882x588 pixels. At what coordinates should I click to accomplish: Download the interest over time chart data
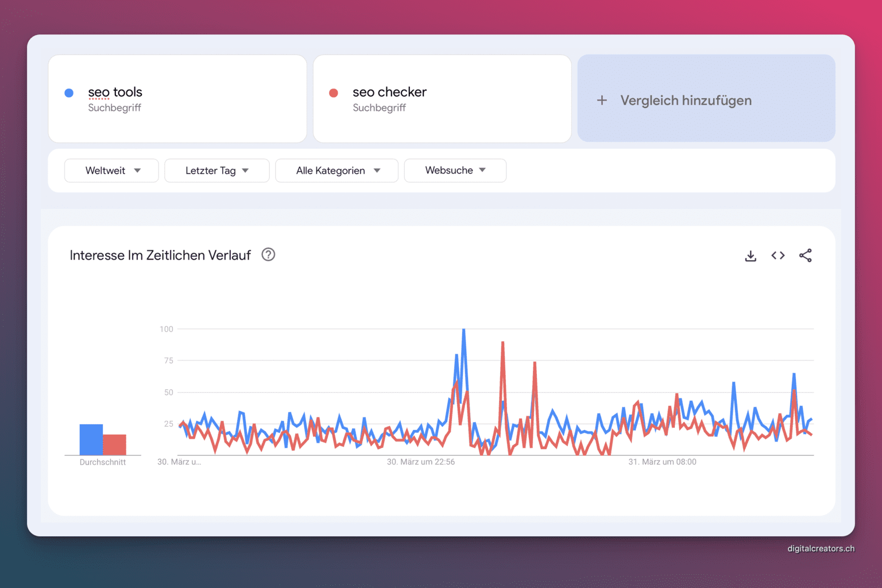tap(751, 256)
